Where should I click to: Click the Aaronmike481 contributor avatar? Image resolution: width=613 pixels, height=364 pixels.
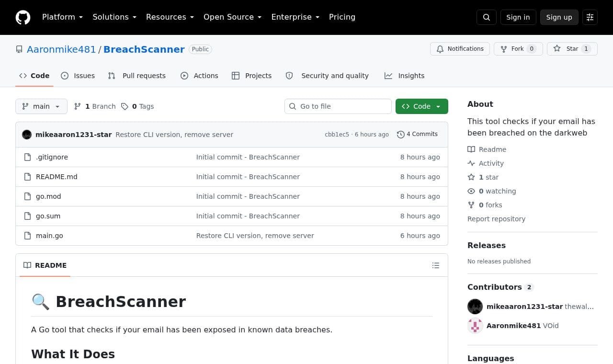(x=475, y=326)
